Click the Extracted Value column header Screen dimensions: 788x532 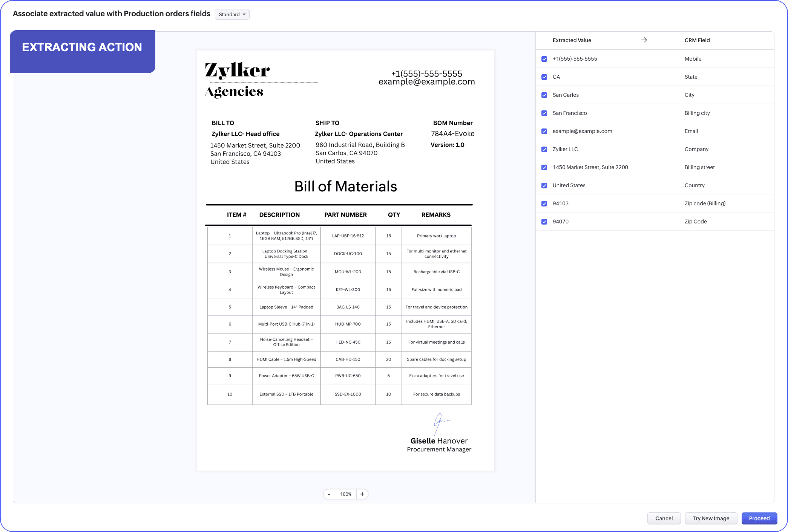(572, 40)
